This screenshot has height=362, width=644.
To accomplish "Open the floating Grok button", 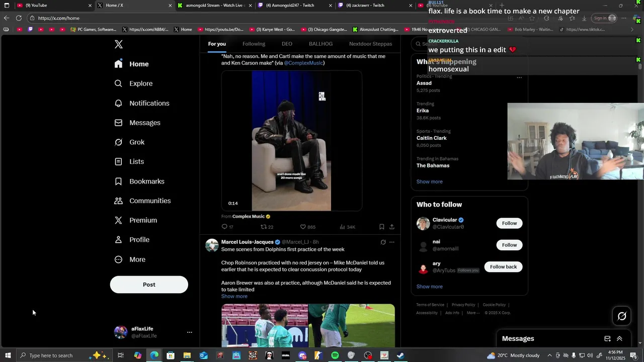I will point(622,316).
